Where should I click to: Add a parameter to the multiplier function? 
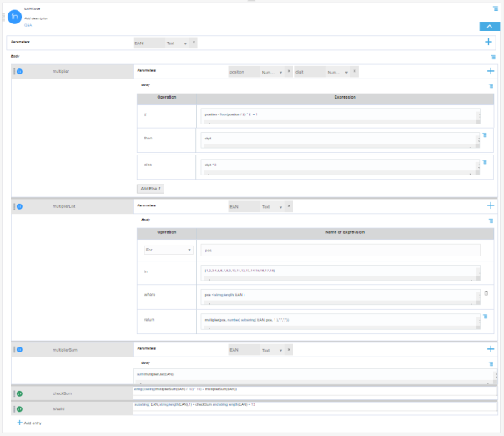[x=491, y=71]
